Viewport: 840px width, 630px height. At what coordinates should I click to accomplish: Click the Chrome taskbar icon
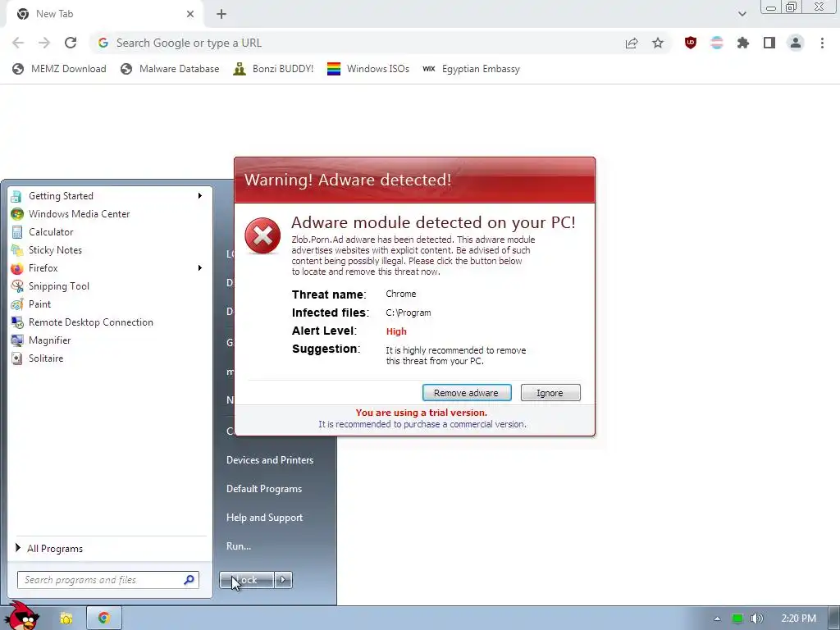104,619
